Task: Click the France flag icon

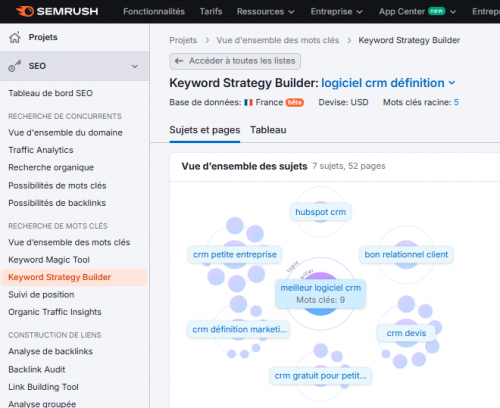Action: [x=248, y=102]
